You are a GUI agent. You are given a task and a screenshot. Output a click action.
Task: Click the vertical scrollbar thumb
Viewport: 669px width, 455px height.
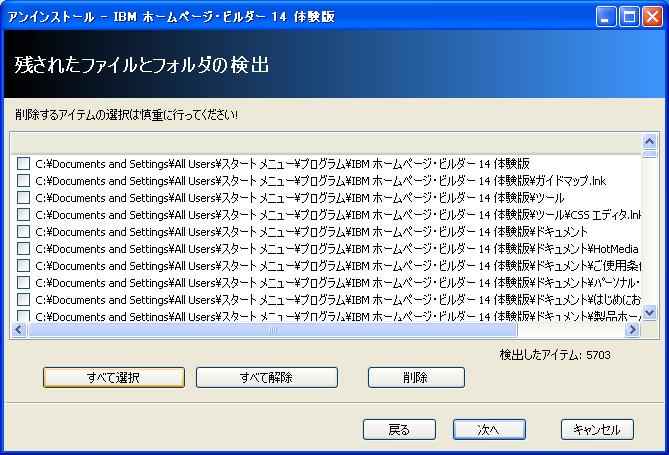point(649,154)
